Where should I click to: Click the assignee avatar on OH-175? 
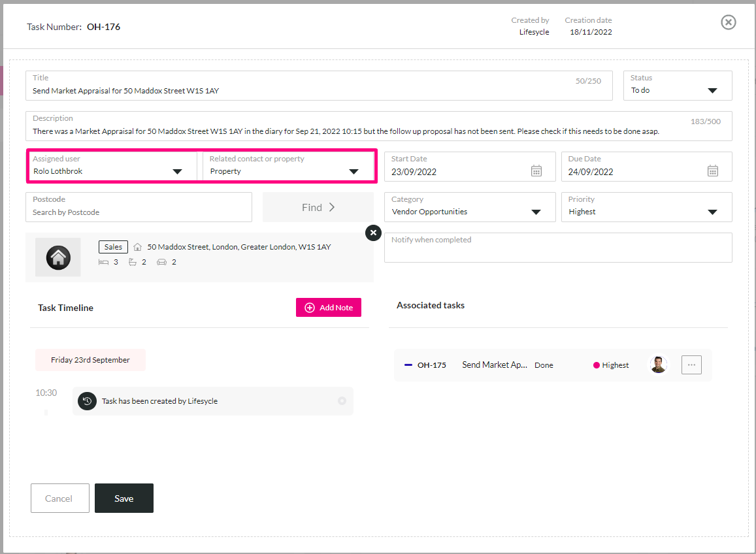[658, 365]
